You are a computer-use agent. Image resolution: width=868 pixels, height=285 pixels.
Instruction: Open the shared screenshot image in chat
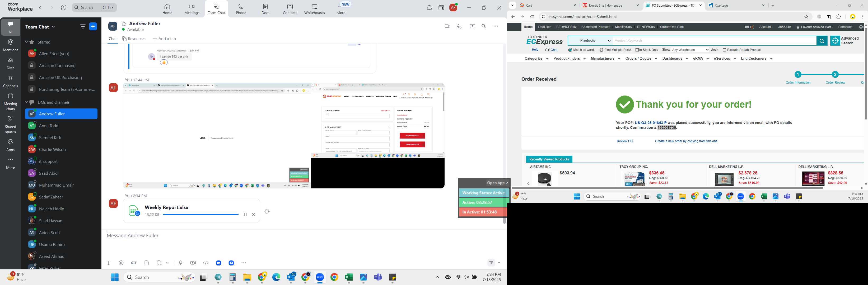[283, 136]
